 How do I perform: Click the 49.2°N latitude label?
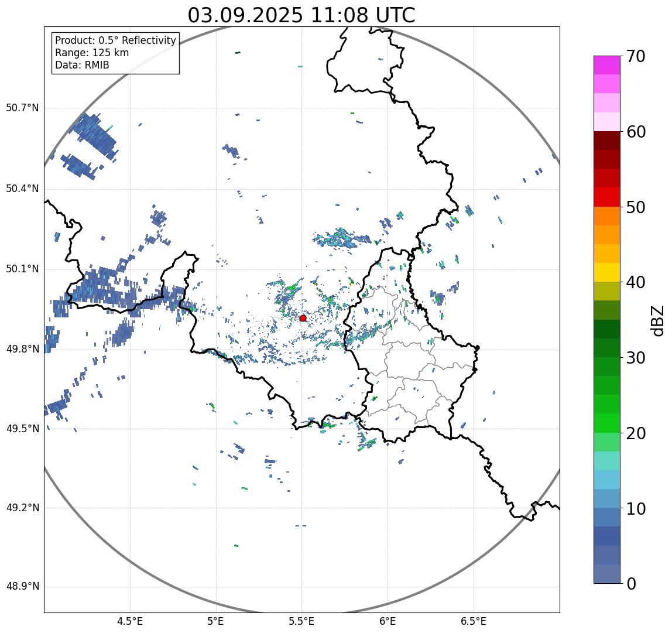22,508
